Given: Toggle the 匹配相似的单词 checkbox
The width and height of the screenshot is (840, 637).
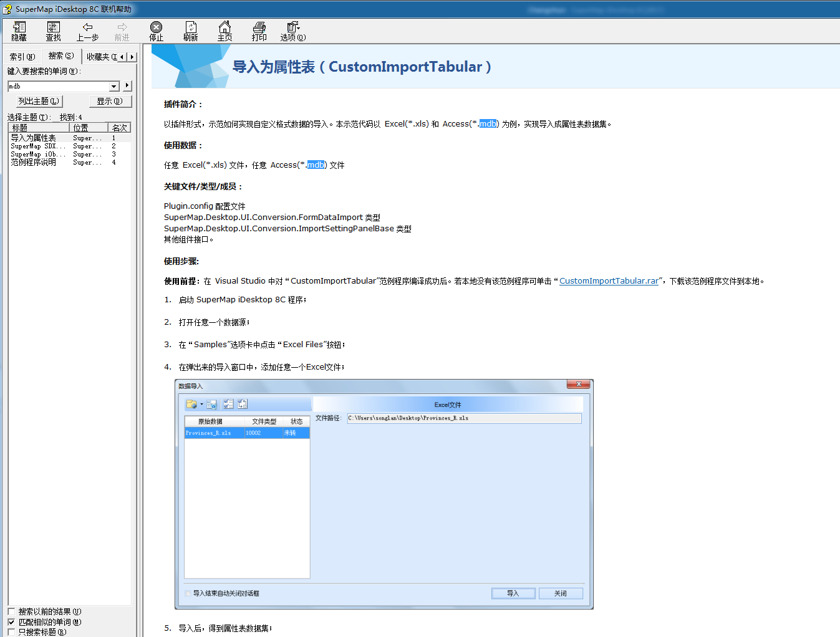Looking at the screenshot, I should [x=11, y=622].
